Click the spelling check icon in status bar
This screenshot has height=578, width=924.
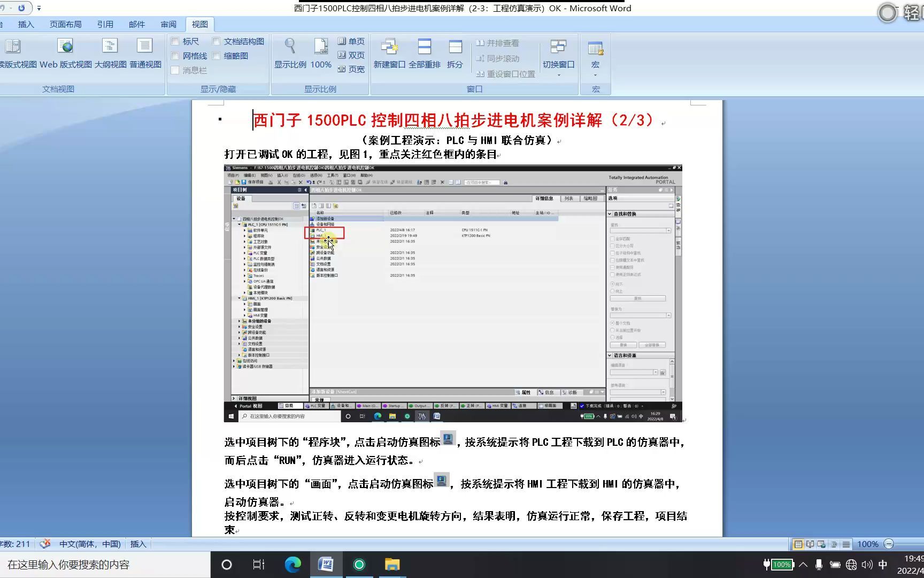click(x=45, y=544)
